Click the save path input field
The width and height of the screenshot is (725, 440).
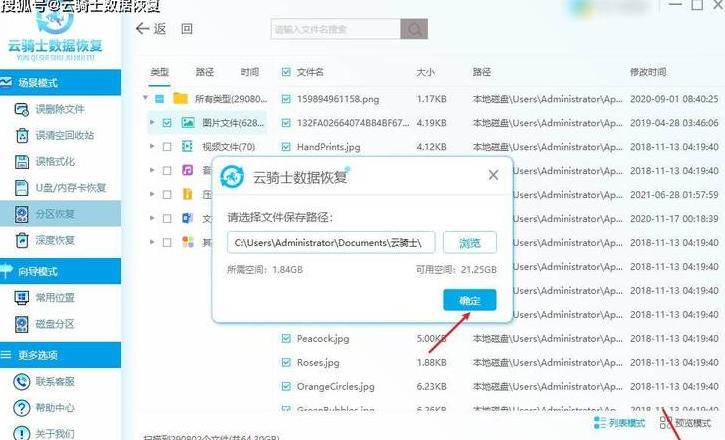coord(331,243)
